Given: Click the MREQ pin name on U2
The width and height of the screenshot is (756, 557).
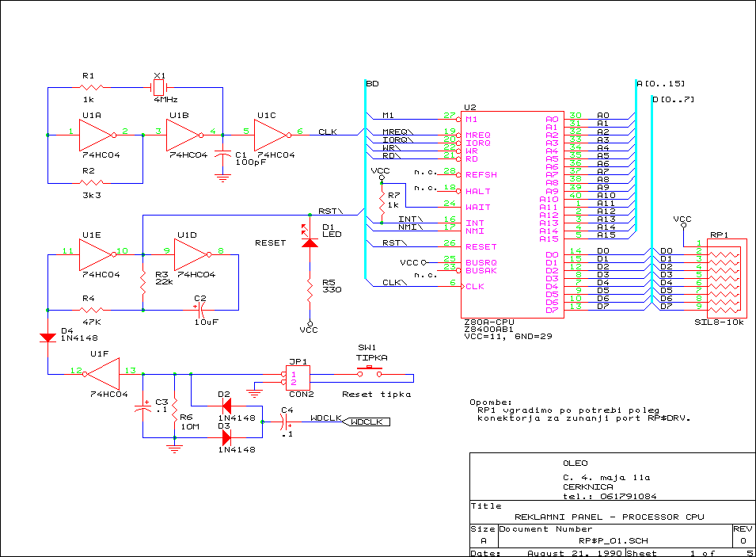Looking at the screenshot, I should tap(478, 135).
